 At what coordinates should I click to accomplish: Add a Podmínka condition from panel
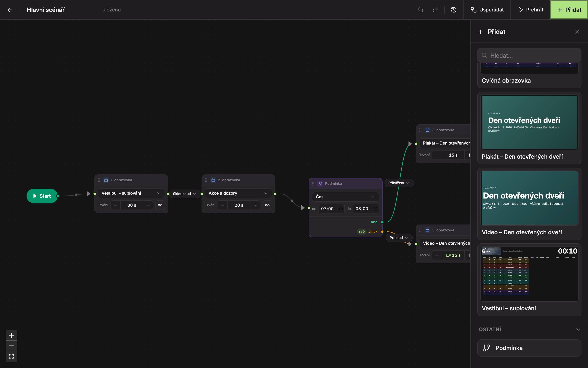(x=529, y=348)
